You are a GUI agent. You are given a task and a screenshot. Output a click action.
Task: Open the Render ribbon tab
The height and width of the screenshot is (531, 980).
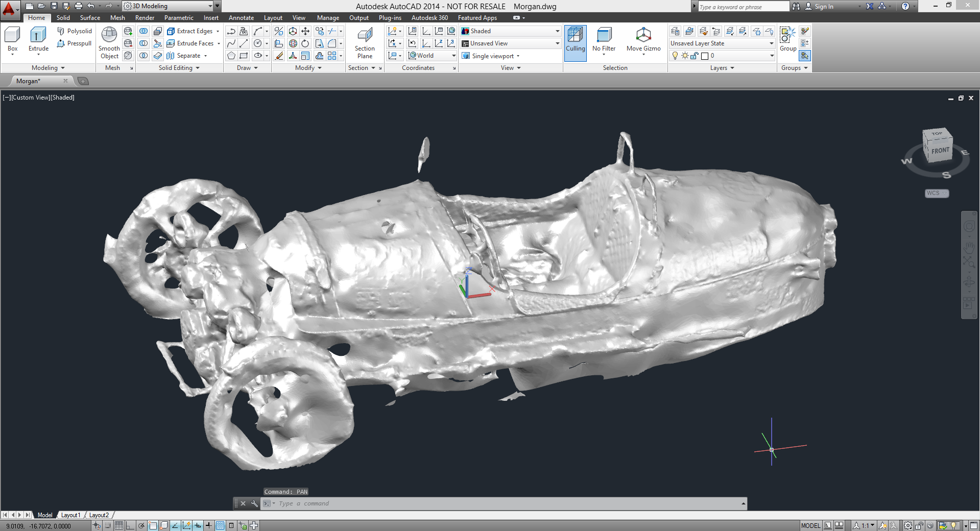click(145, 18)
